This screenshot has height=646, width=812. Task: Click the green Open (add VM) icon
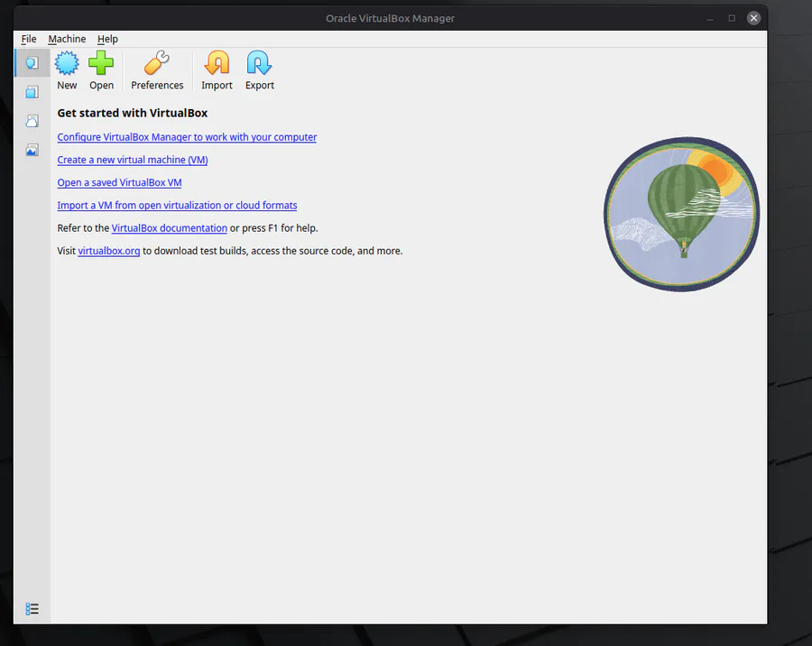(101, 63)
